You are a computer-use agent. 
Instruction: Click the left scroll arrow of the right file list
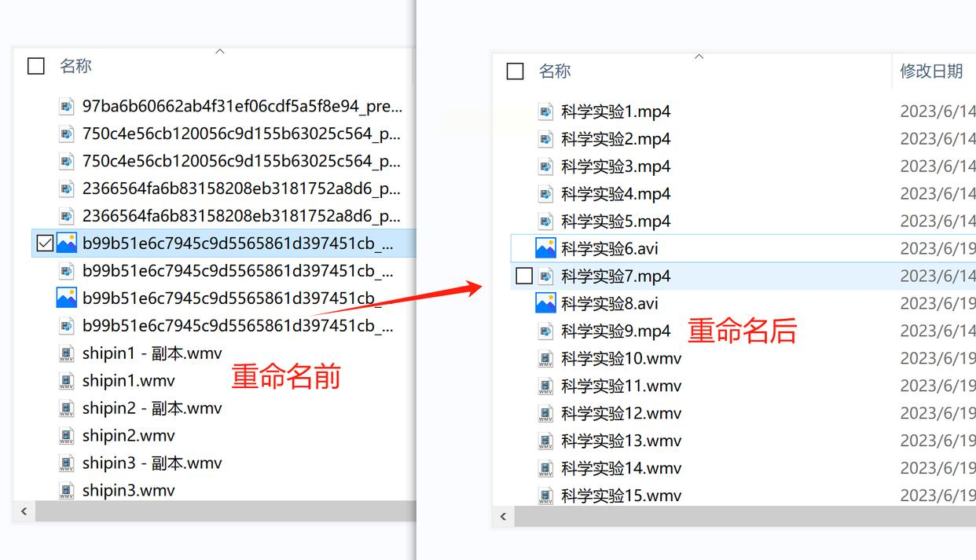click(503, 517)
